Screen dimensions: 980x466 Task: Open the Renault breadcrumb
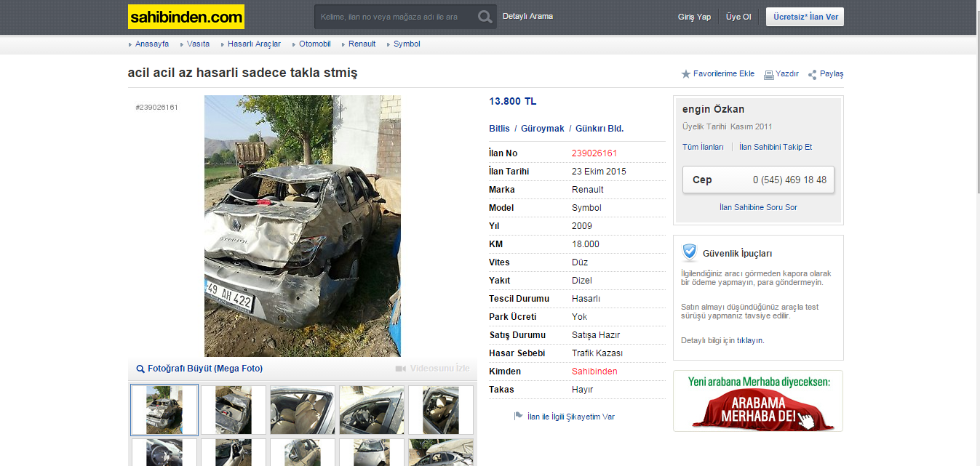click(x=362, y=44)
